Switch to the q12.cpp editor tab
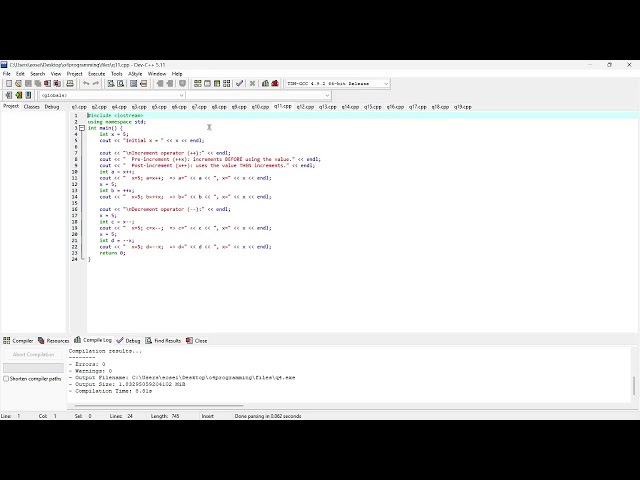640x480 pixels. 305,107
